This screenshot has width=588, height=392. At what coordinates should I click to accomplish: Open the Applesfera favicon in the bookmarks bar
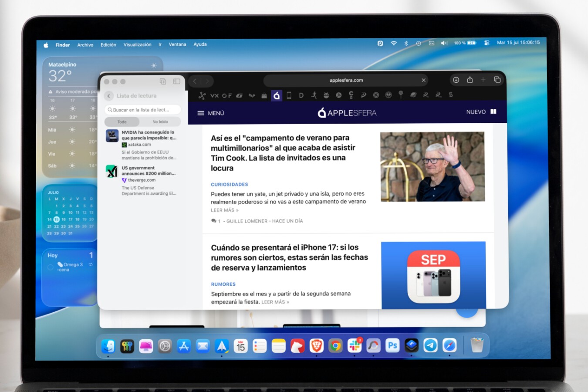pyautogui.click(x=277, y=95)
